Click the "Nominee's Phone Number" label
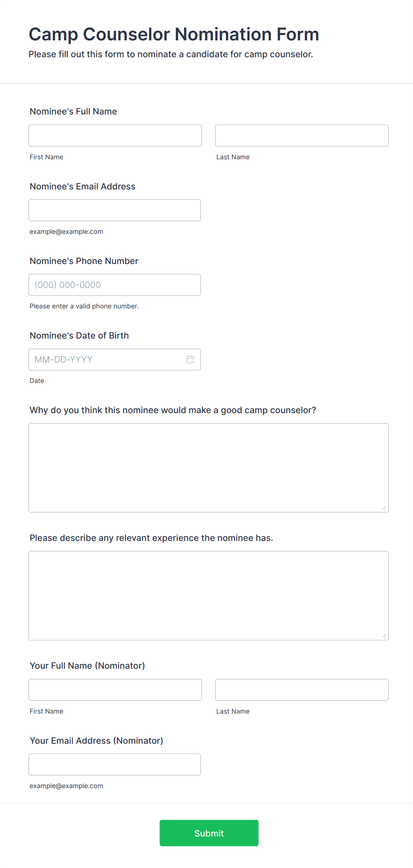The height and width of the screenshot is (868, 413). (84, 261)
